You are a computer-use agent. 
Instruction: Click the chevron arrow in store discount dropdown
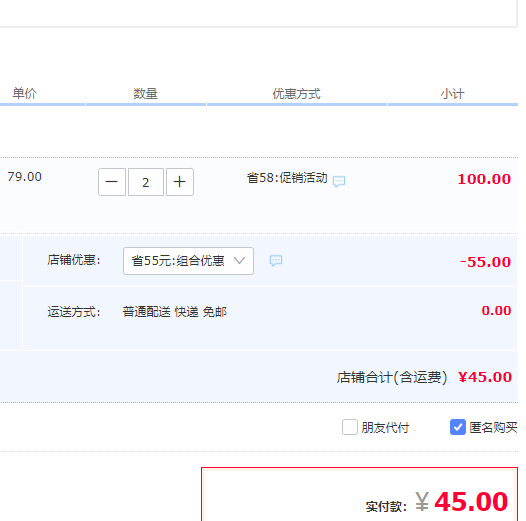click(239, 261)
